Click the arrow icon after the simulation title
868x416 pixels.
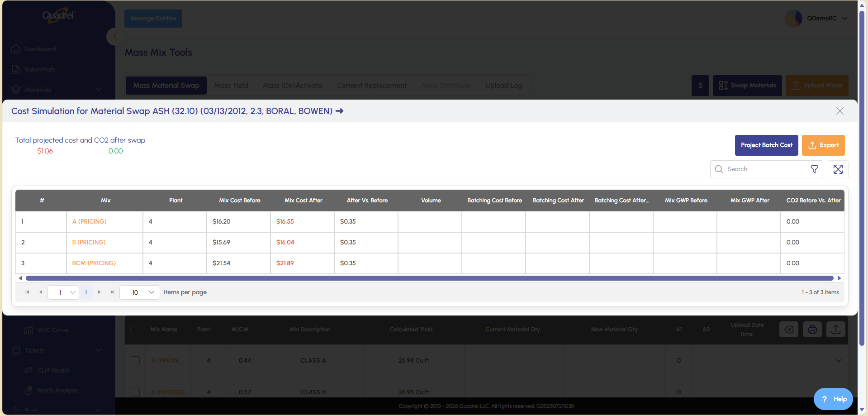coord(339,111)
